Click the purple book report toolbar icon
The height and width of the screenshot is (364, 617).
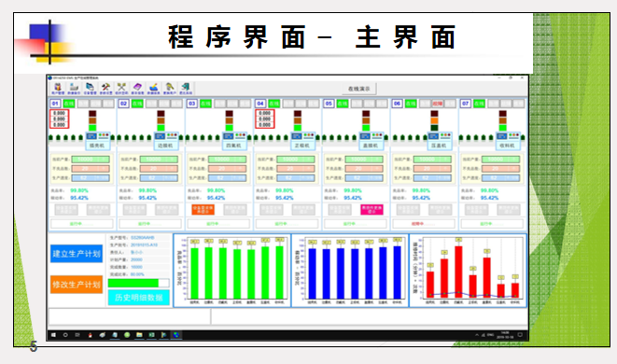(x=138, y=89)
